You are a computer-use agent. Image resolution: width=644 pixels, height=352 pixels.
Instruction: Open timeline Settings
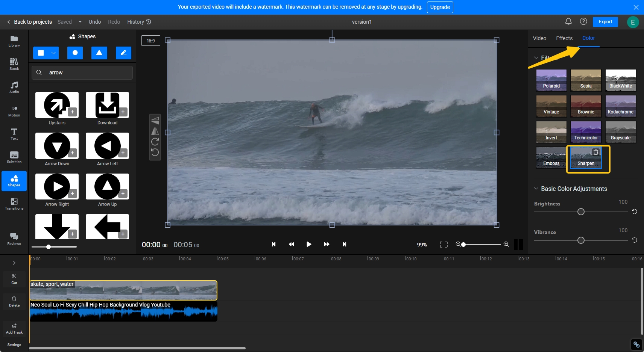(x=14, y=345)
